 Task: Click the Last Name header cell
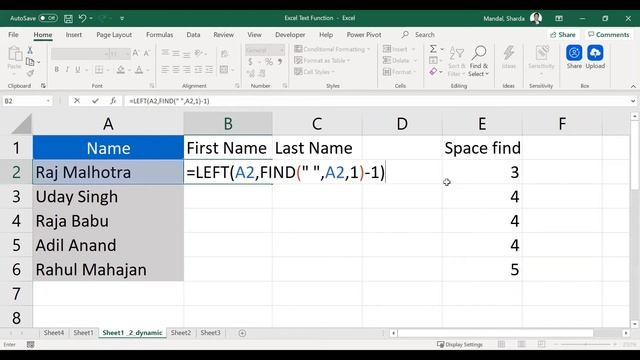pyautogui.click(x=317, y=148)
